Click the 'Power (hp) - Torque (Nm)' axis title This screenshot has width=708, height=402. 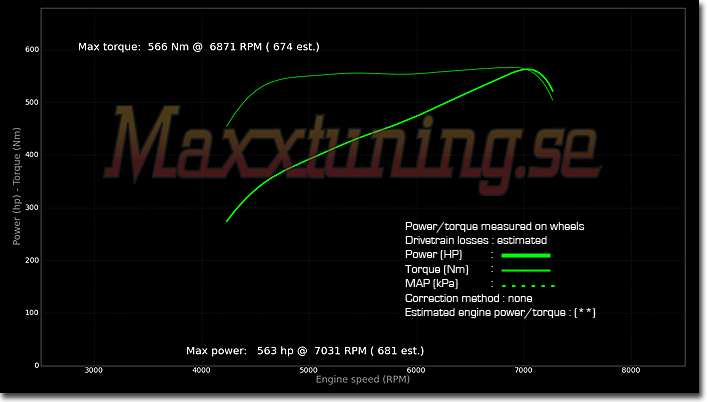(x=17, y=187)
